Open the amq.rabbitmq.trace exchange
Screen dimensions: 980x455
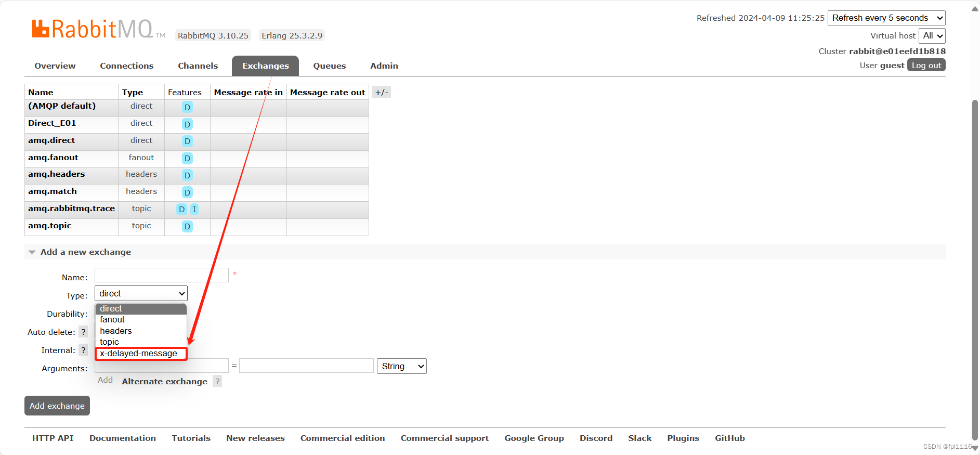click(71, 209)
